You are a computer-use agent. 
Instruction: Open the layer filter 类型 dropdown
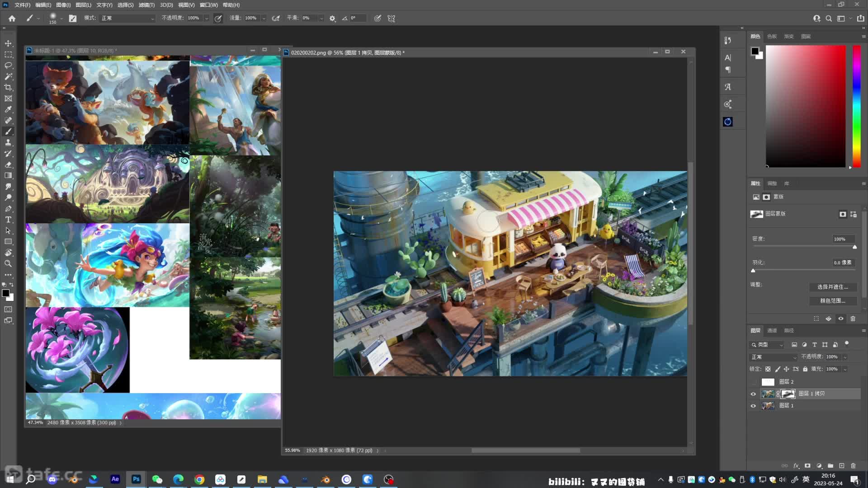[x=767, y=345]
